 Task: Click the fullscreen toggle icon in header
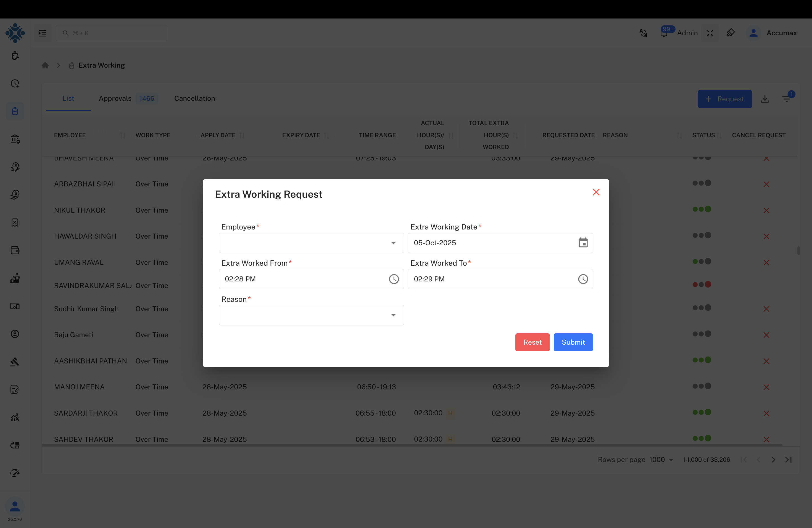[710, 33]
